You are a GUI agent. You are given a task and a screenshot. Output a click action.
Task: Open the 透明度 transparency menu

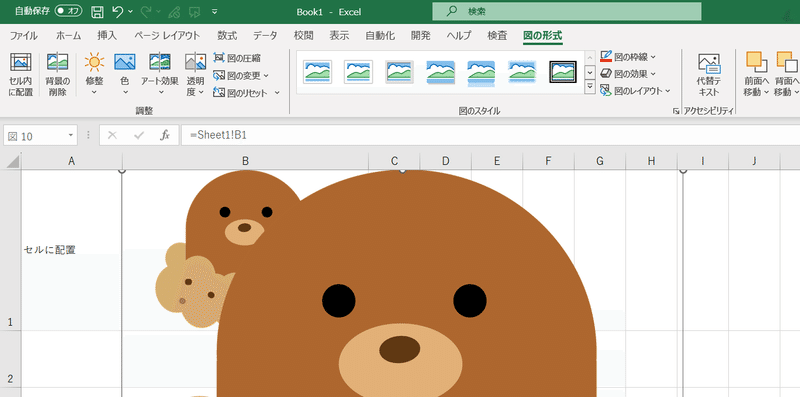[195, 75]
